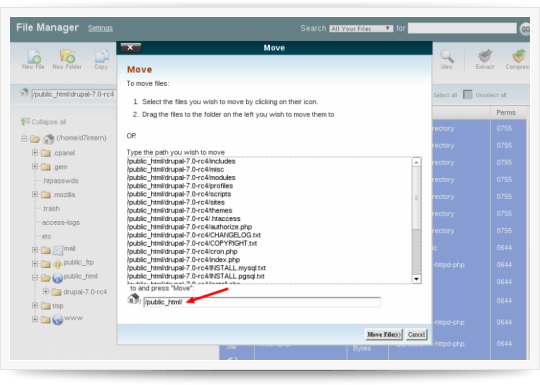The image size is (540, 385).
Task: Click the GO search button
Action: click(x=525, y=29)
